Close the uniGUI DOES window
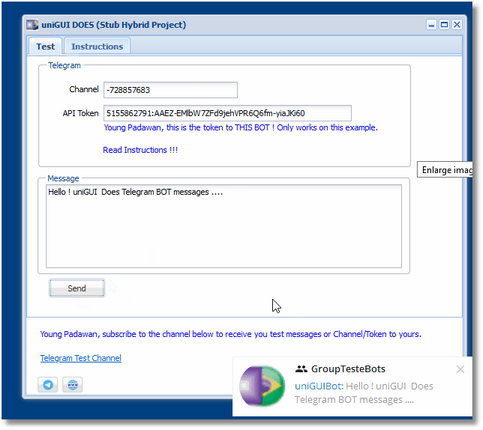The width and height of the screenshot is (483, 430). pos(457,25)
